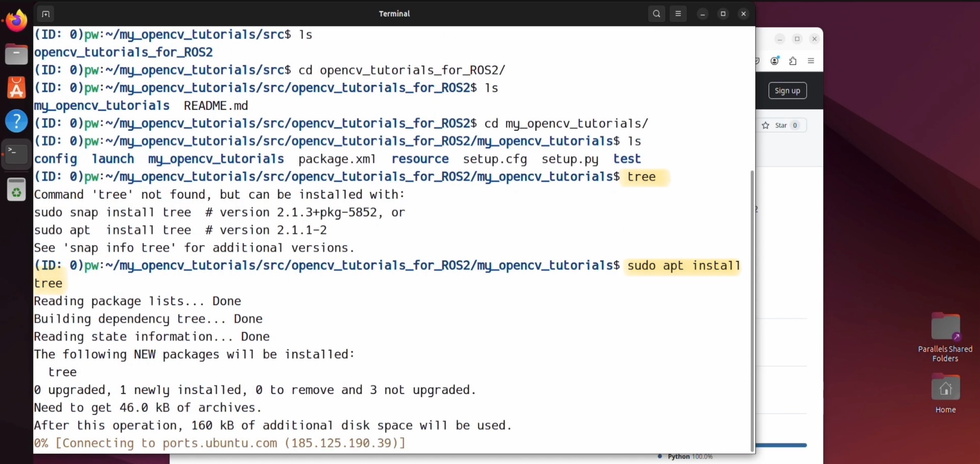Open the browser account icon
This screenshot has width=980, height=464.
pos(774,61)
